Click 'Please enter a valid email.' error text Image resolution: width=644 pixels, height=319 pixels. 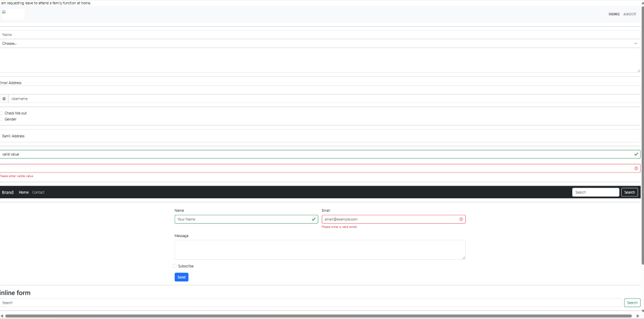(x=339, y=227)
